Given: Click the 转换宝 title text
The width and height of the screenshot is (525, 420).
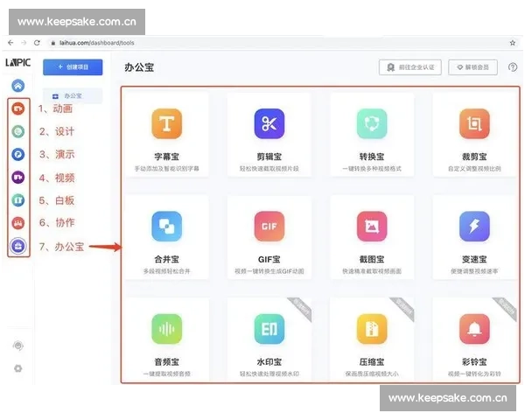Looking at the screenshot, I should [x=372, y=157].
